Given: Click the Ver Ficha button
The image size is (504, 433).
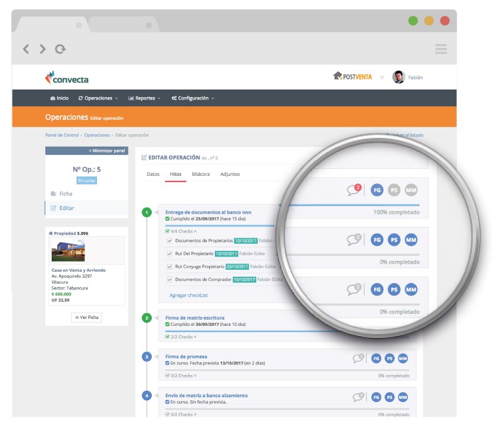Looking at the screenshot, I should [86, 317].
